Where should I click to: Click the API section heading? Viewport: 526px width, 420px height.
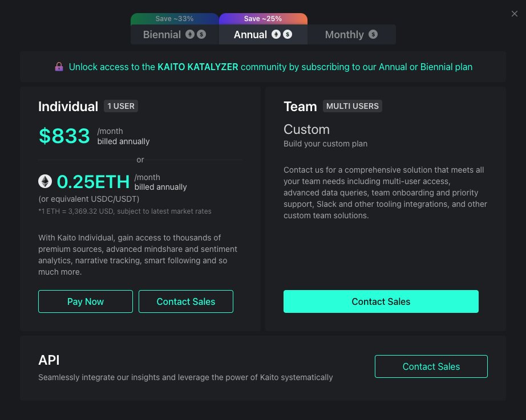coord(49,360)
